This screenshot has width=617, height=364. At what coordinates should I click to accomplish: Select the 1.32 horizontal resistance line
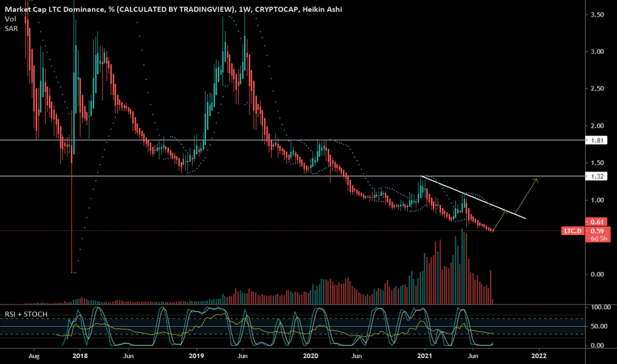[x=293, y=176]
